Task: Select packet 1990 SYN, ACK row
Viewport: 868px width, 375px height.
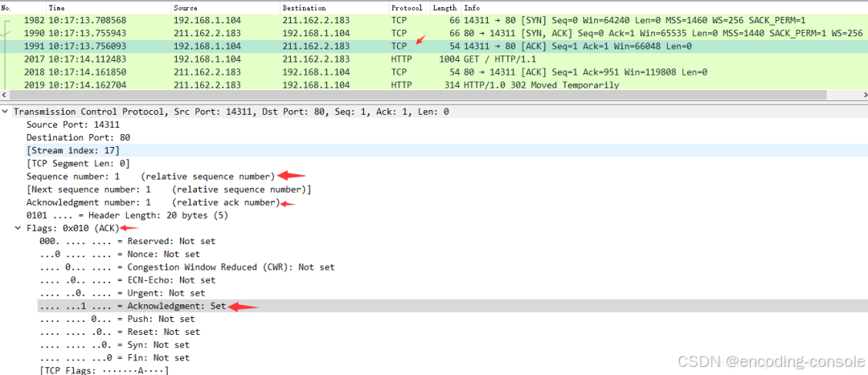Action: 434,33
